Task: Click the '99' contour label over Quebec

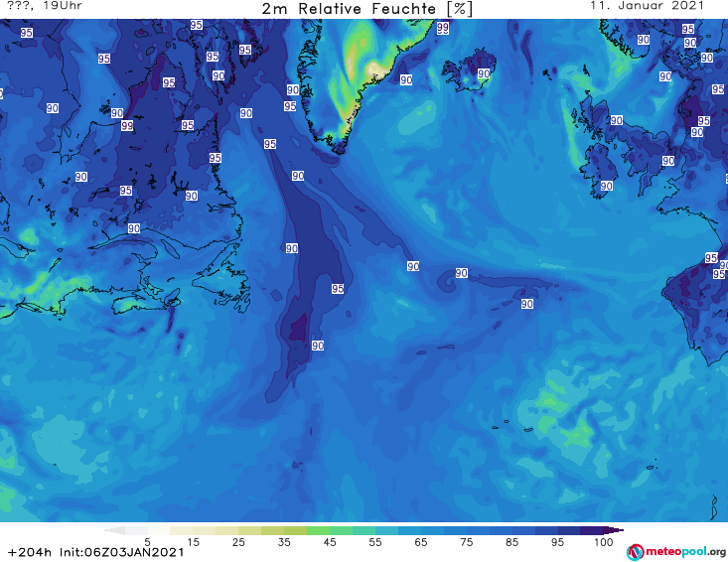Action: pyautogui.click(x=127, y=126)
